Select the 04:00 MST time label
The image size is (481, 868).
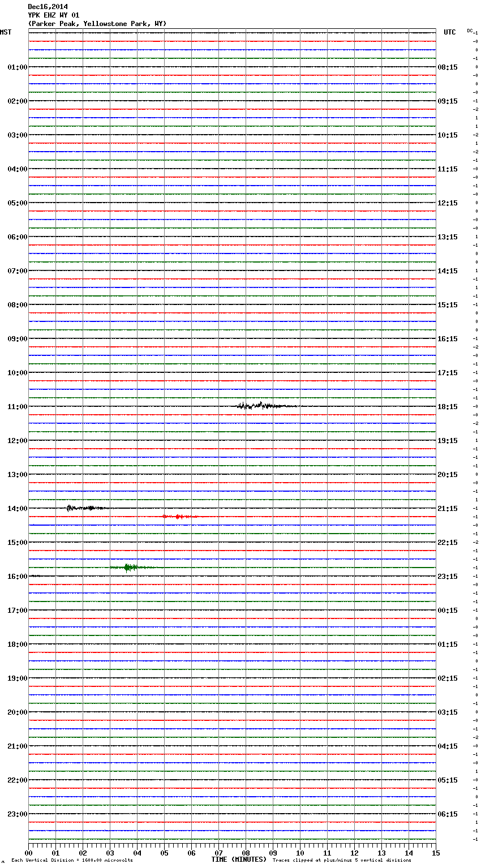coord(18,169)
